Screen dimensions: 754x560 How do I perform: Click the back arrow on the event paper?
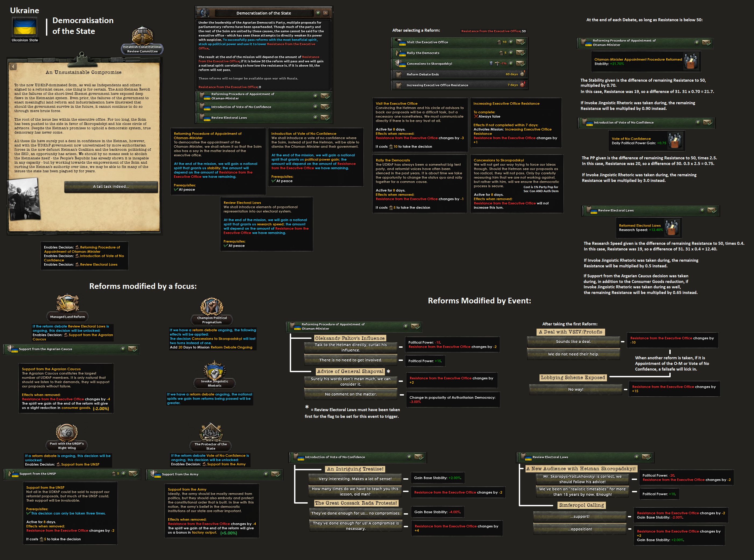13,66
